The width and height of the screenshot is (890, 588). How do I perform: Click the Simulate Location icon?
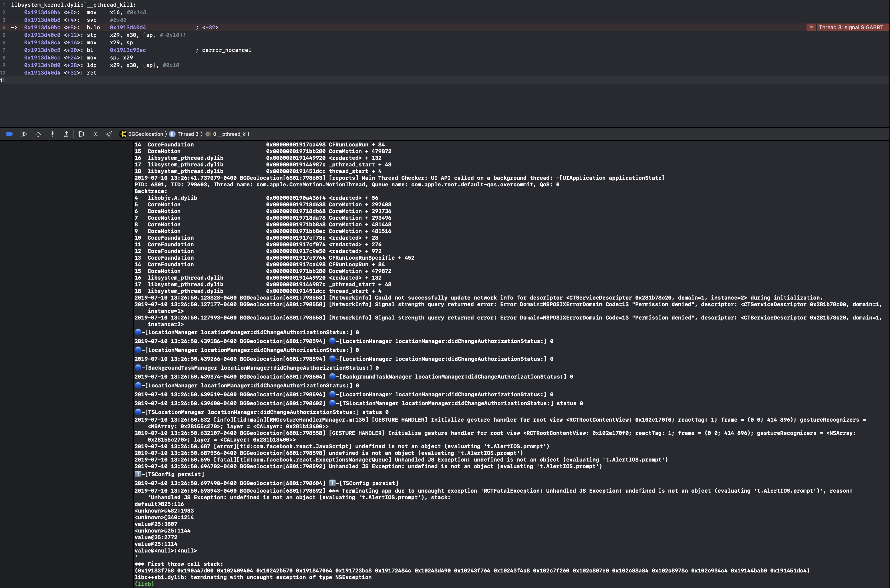click(109, 134)
